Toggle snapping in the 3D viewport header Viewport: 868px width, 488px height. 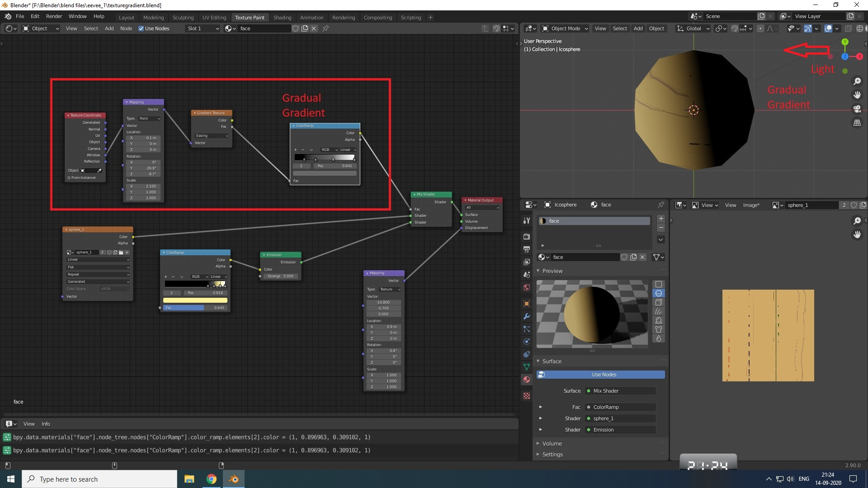tap(735, 28)
